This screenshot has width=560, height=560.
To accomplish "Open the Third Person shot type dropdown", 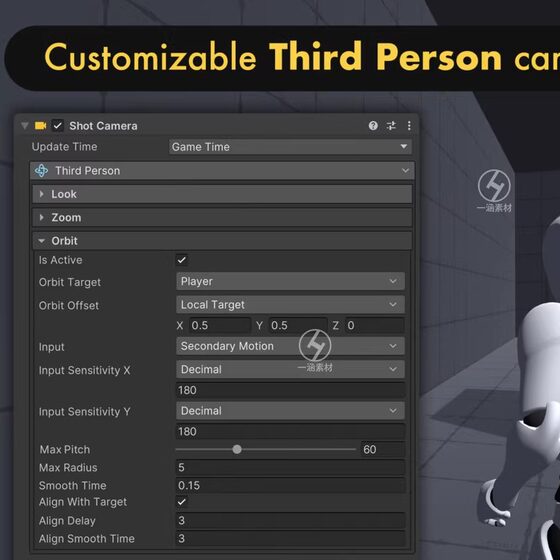I will tap(222, 171).
